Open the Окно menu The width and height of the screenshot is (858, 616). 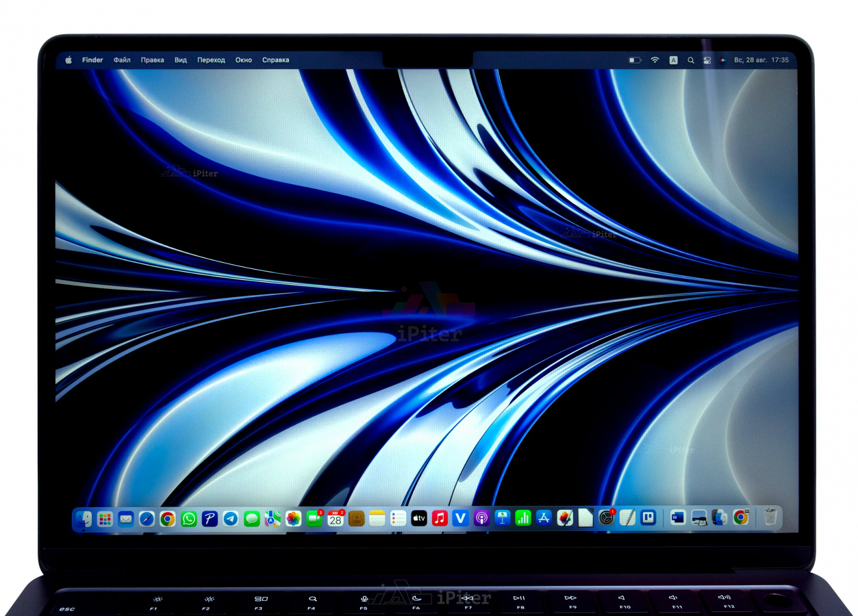(x=244, y=60)
